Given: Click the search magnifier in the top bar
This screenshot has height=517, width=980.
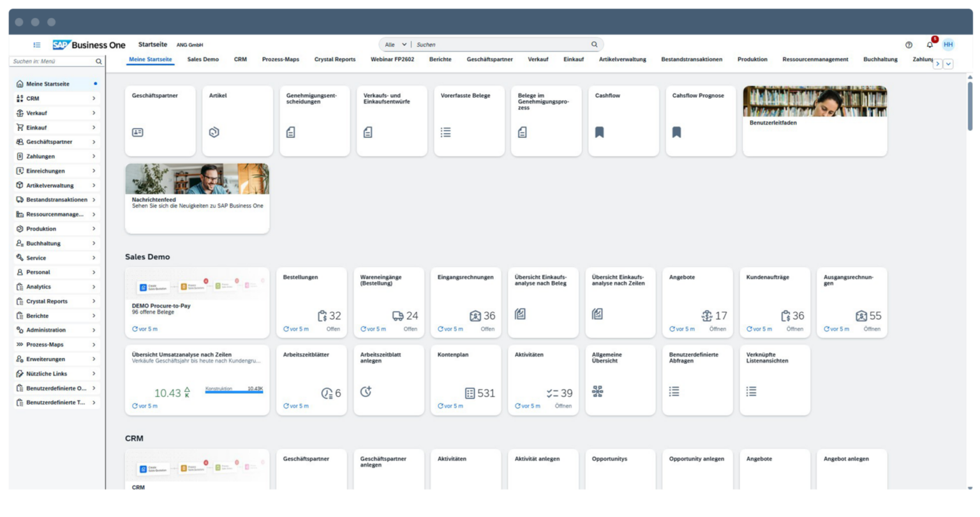Looking at the screenshot, I should (594, 44).
